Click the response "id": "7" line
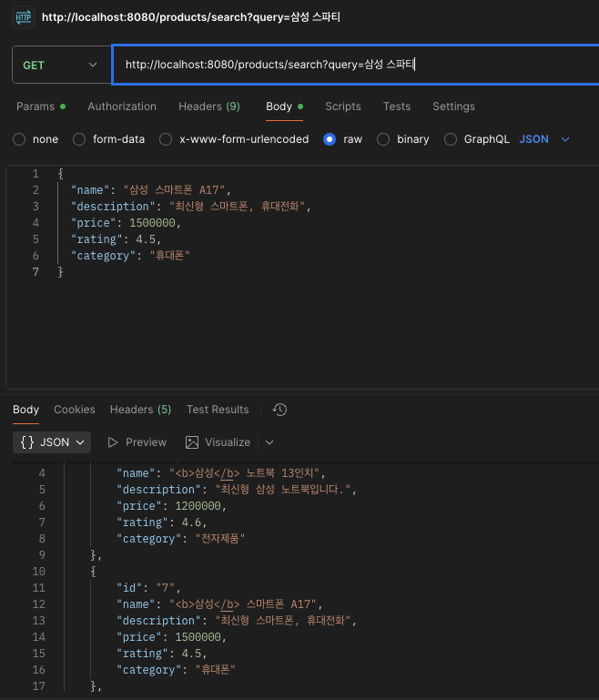Image resolution: width=599 pixels, height=700 pixels. tap(148, 588)
